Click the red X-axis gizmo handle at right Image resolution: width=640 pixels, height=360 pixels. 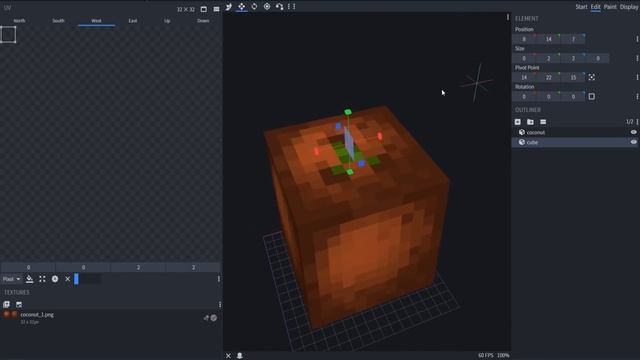380,136
